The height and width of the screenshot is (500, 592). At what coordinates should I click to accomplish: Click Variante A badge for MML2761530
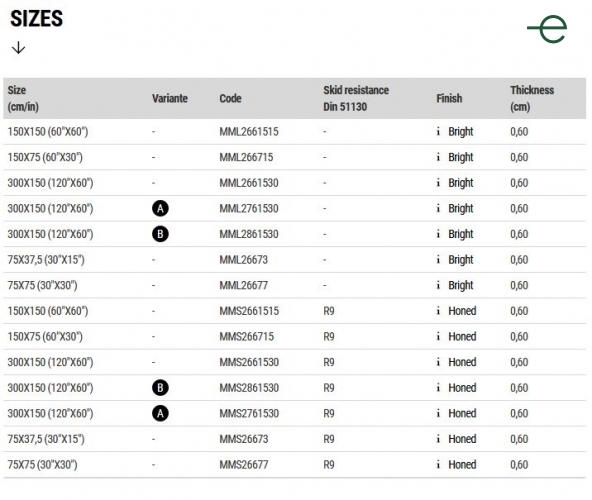pyautogui.click(x=160, y=208)
